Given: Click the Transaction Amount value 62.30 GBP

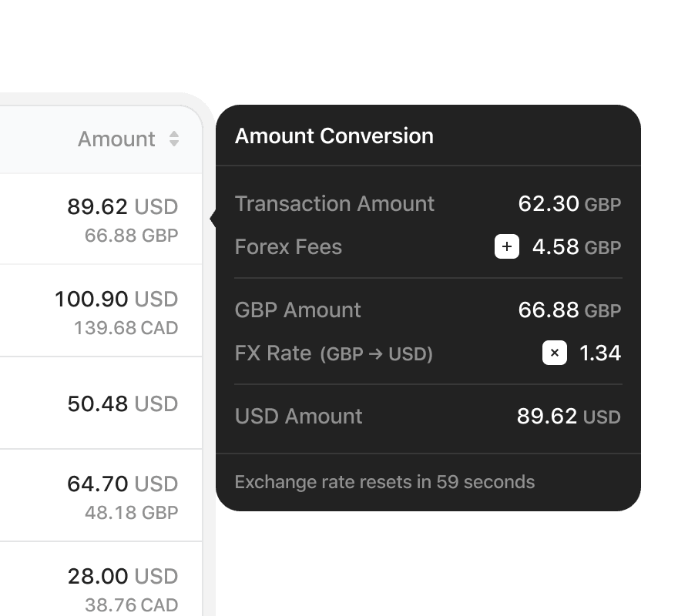Looking at the screenshot, I should (x=569, y=204).
